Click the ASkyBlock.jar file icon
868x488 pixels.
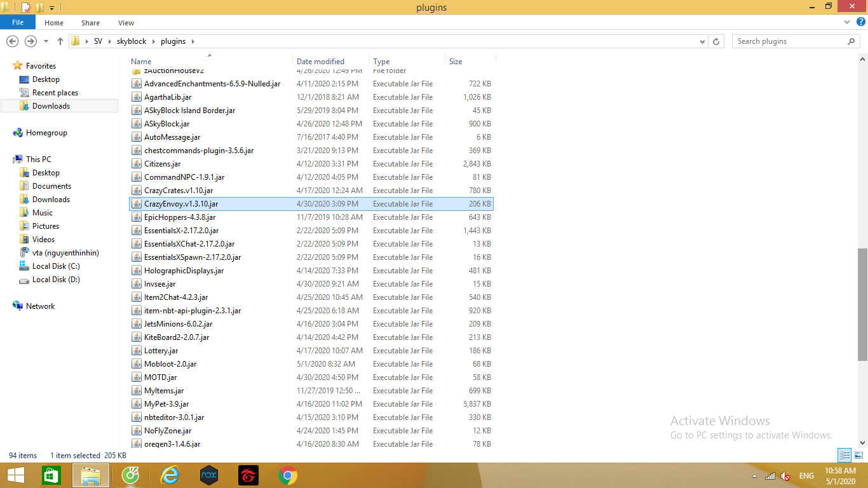pyautogui.click(x=137, y=124)
